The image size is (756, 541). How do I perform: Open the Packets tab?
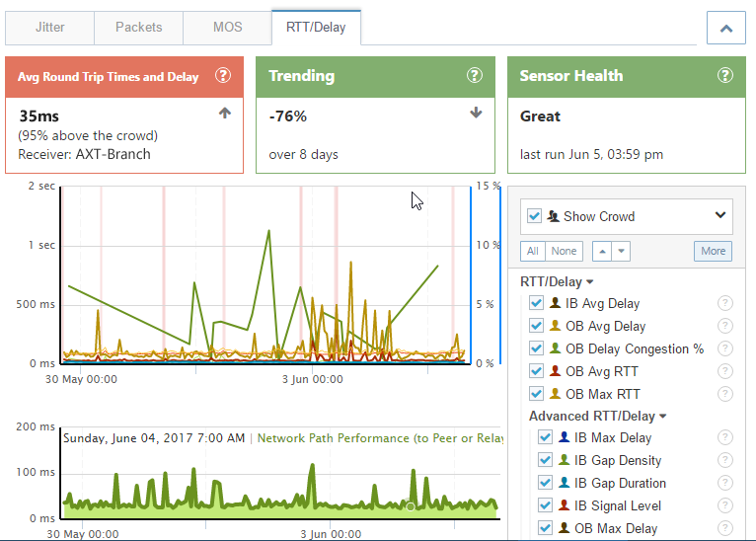(138, 28)
